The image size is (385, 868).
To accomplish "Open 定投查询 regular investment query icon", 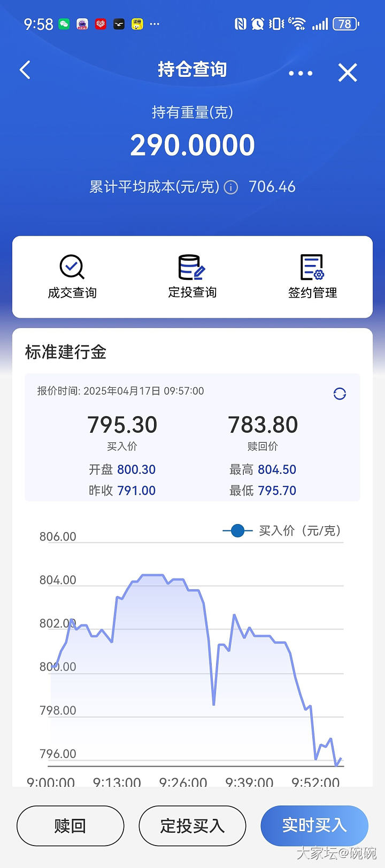I will point(192,267).
